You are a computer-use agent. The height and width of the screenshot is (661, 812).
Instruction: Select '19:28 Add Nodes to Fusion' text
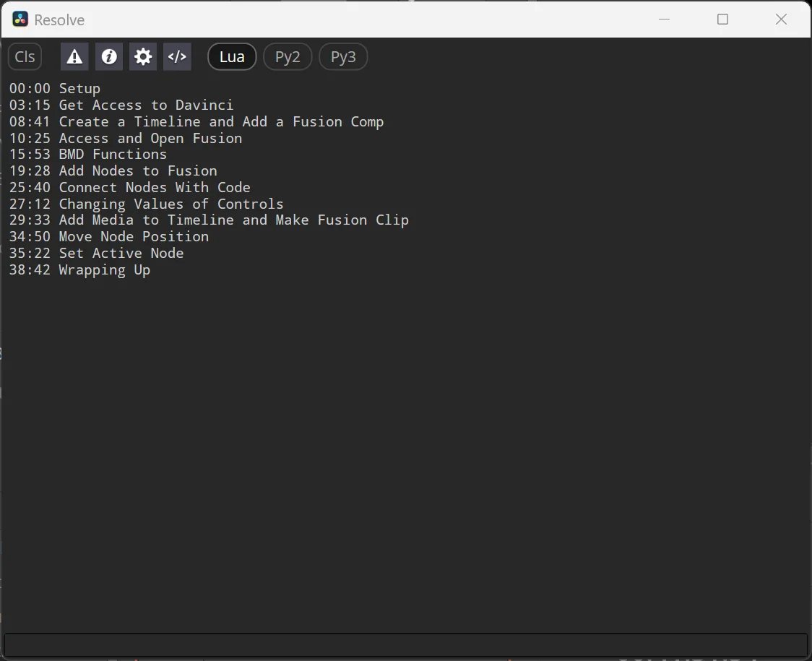113,171
